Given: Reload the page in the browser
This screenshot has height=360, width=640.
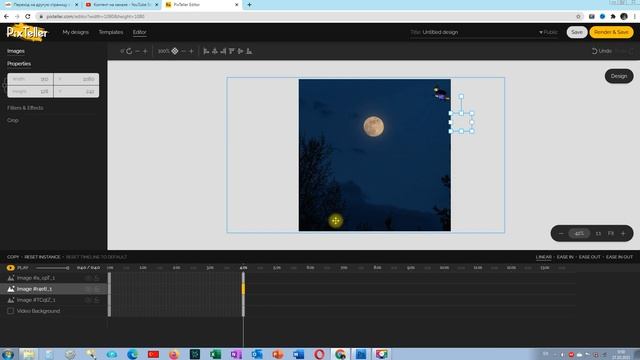Looking at the screenshot, I should (28, 16).
